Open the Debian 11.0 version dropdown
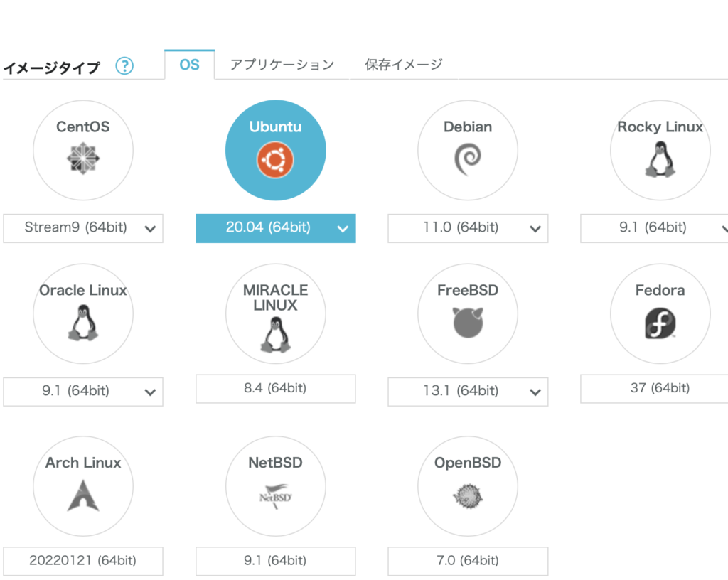The width and height of the screenshot is (728, 580). click(x=467, y=228)
